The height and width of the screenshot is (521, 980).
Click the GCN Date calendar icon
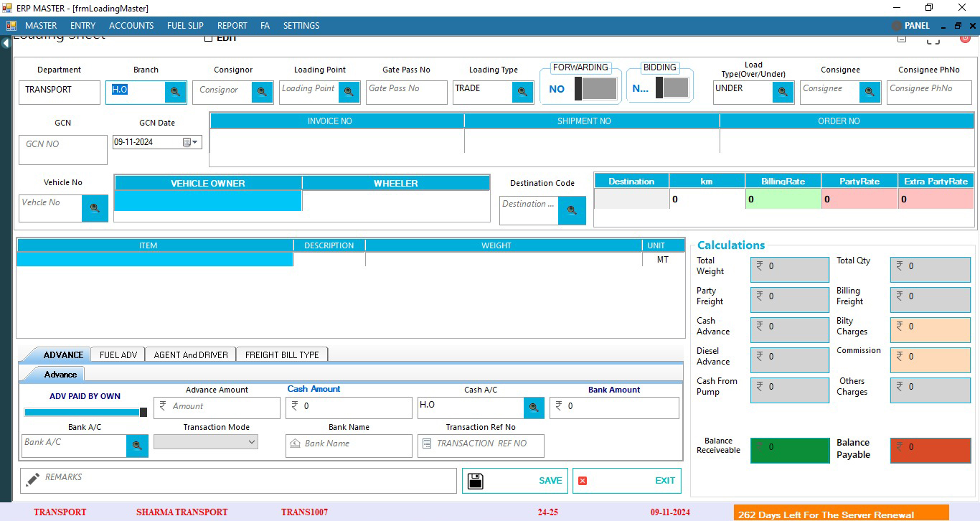coord(187,142)
